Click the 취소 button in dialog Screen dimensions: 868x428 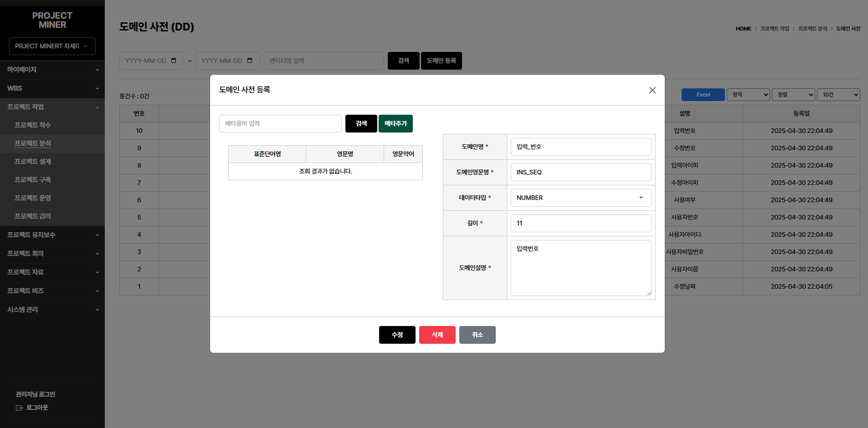tap(477, 335)
